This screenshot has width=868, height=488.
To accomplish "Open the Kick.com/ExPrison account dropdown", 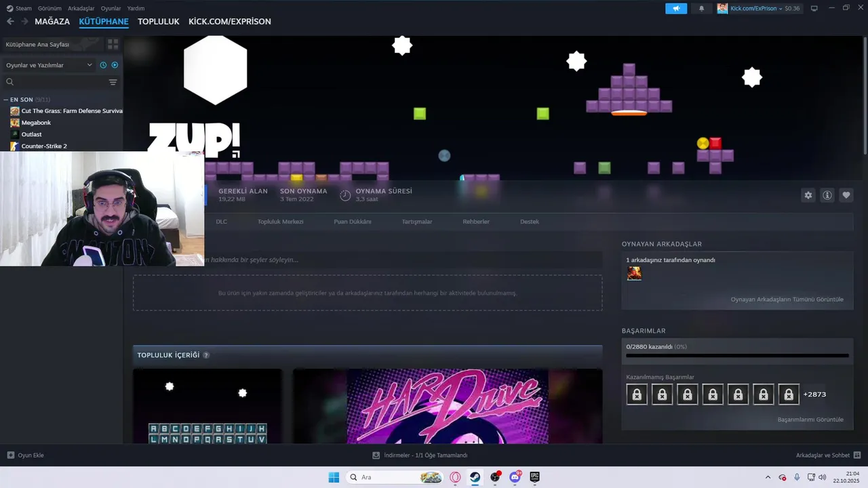I will click(x=759, y=8).
